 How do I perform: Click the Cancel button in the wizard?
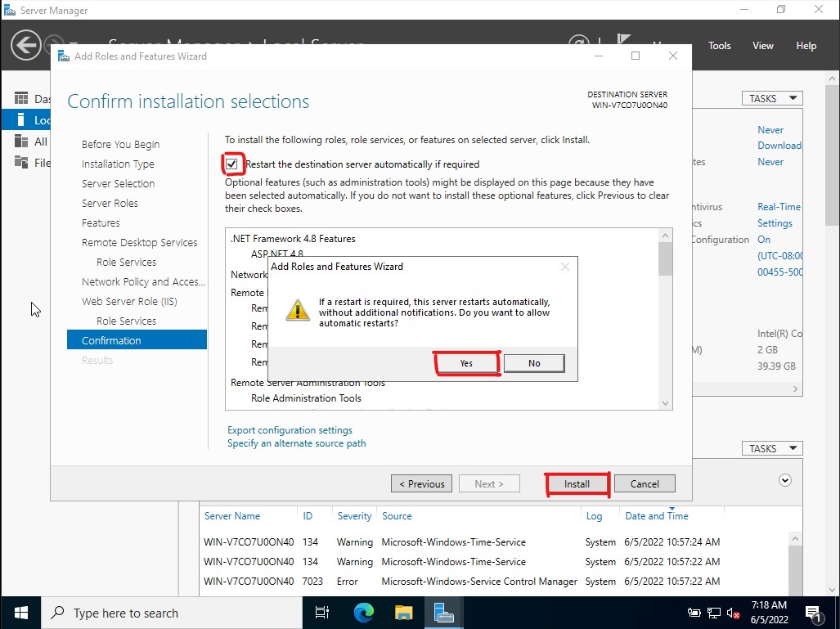(x=645, y=483)
